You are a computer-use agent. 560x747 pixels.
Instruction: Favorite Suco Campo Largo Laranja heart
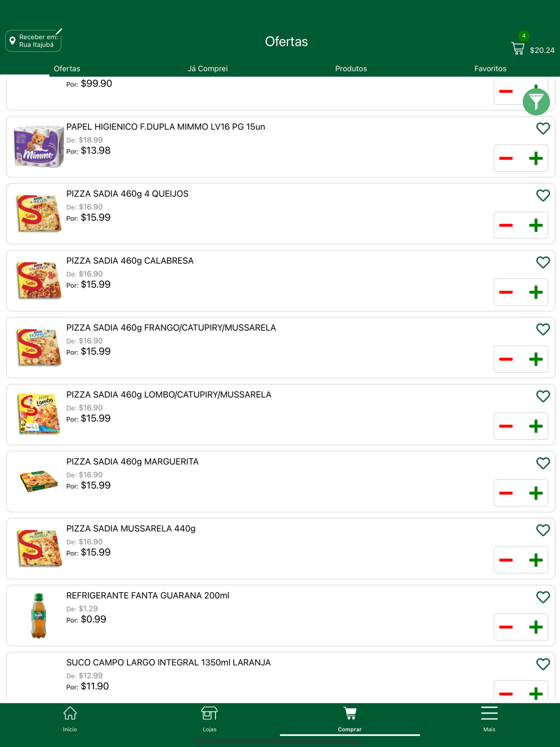click(x=543, y=664)
